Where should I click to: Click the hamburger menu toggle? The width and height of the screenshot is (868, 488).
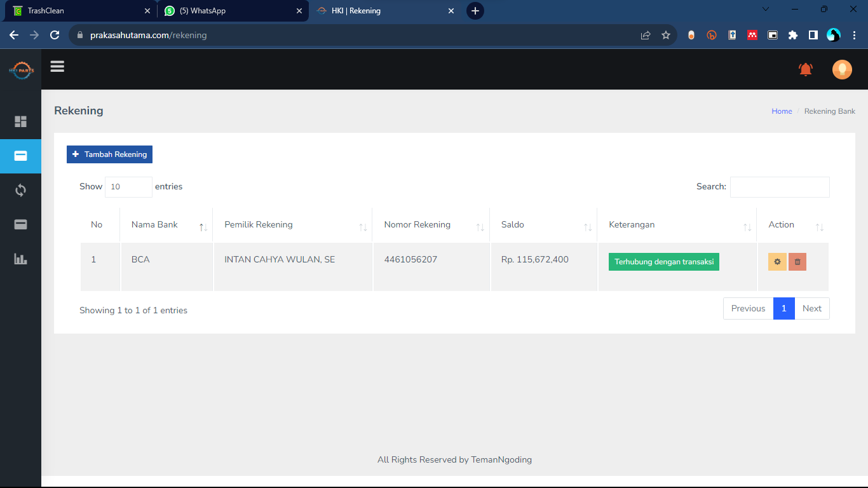(x=57, y=67)
